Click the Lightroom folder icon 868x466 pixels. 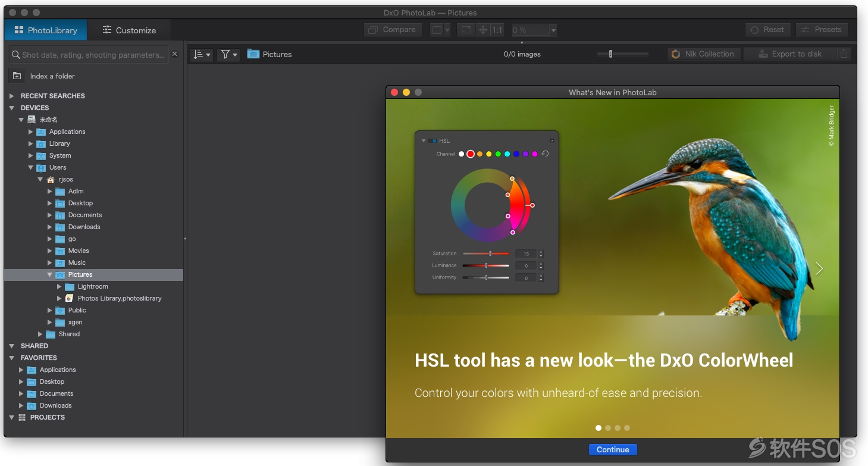[x=70, y=286]
